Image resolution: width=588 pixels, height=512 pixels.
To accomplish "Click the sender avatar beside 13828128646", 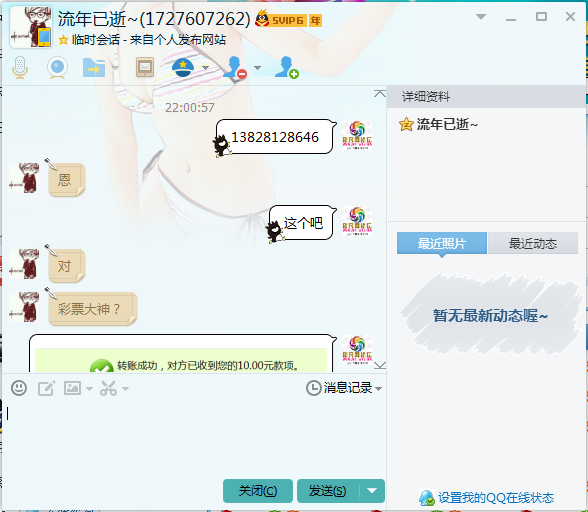I will [x=357, y=135].
